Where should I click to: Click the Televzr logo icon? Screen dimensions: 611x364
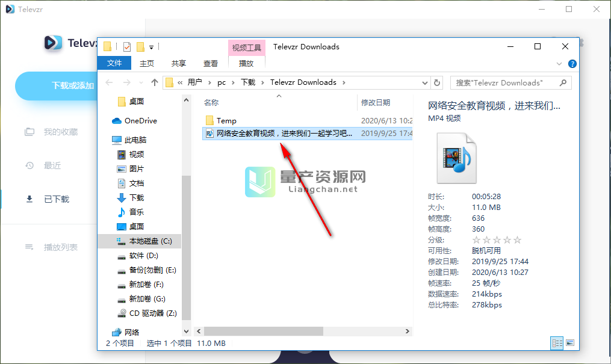pyautogui.click(x=52, y=43)
